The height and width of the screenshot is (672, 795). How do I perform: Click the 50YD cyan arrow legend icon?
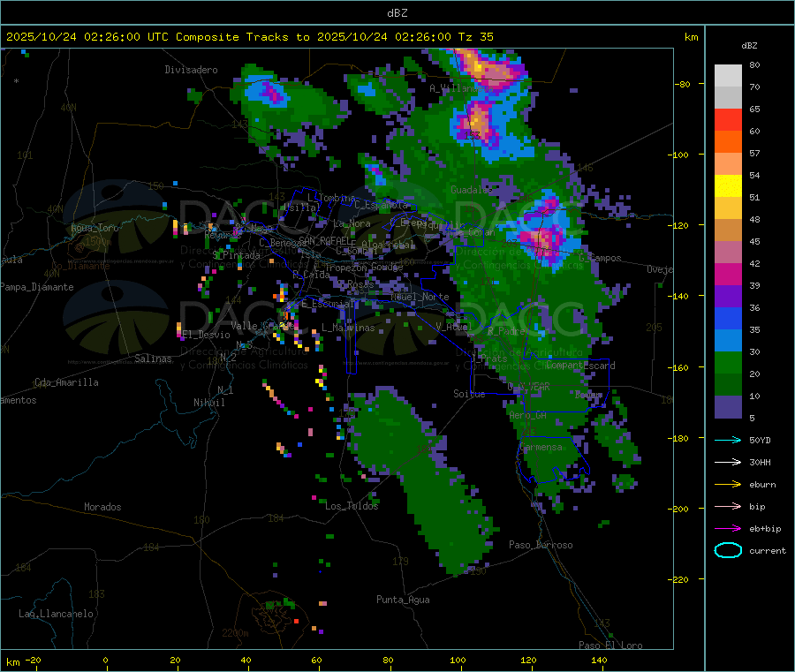click(x=728, y=440)
